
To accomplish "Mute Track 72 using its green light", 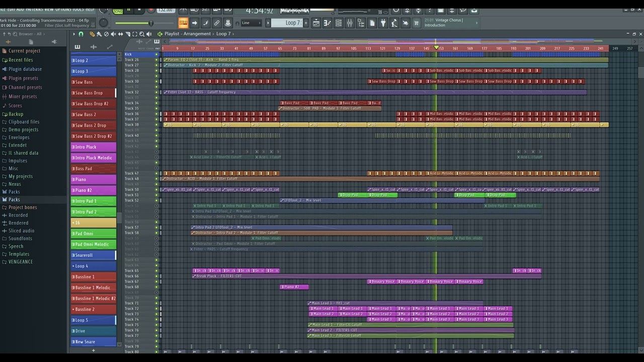I will point(156,309).
